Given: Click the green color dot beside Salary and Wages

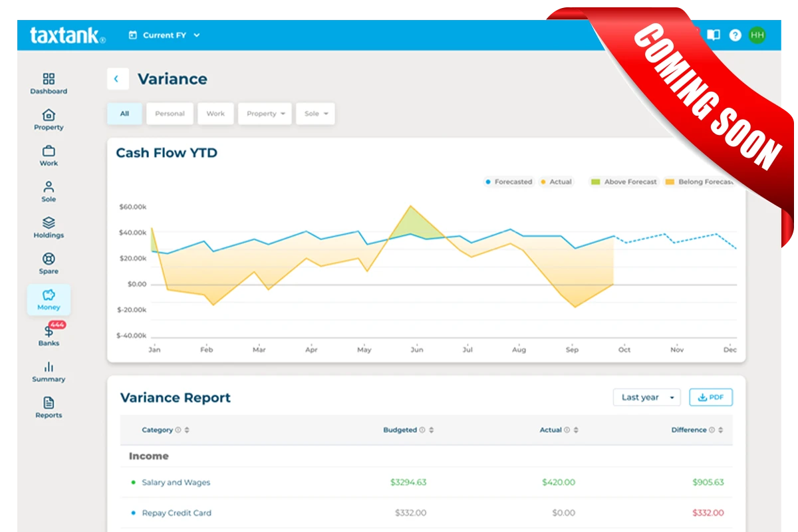Looking at the screenshot, I should point(134,483).
